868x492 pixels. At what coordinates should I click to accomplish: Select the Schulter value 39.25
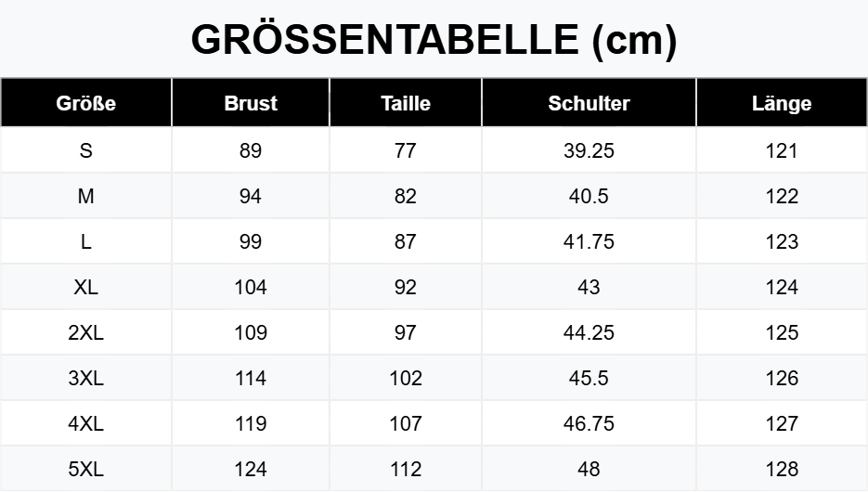coord(589,150)
